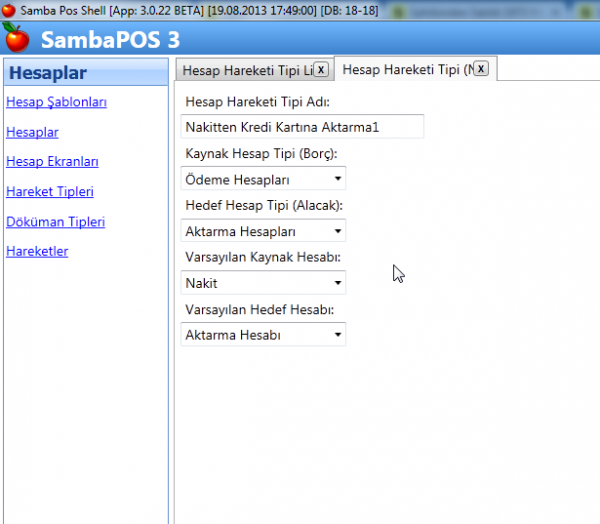The image size is (600, 524).
Task: Go to Hesap Ekranları
Action: 52,162
